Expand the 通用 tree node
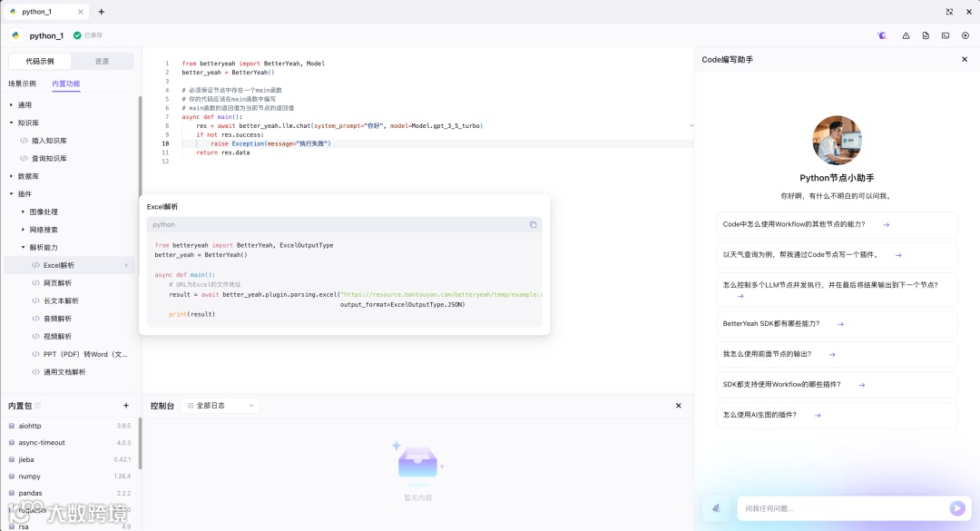 point(11,105)
